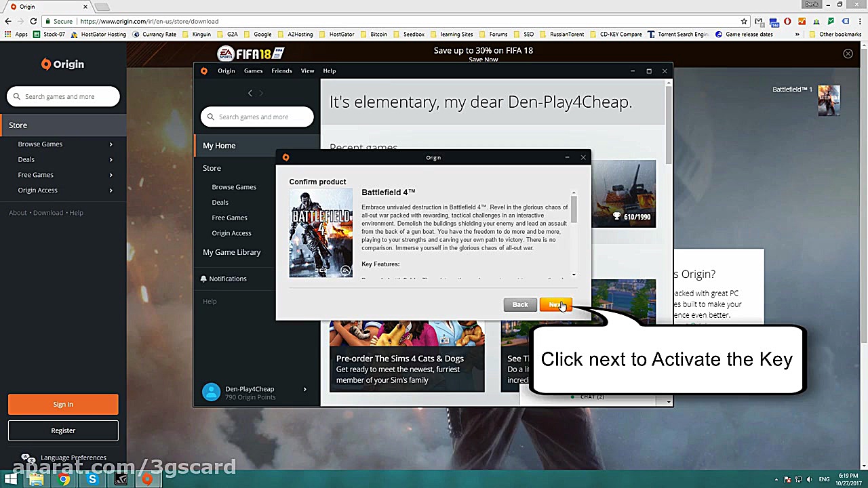
Task: Click the Download link on website sidebar
Action: pyautogui.click(x=48, y=213)
